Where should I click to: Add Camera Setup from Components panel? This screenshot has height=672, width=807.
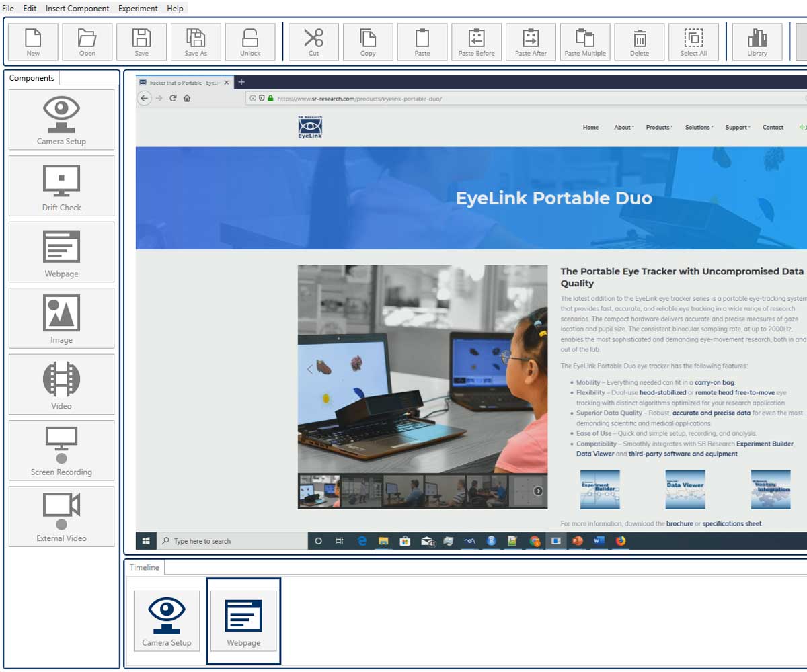61,120
